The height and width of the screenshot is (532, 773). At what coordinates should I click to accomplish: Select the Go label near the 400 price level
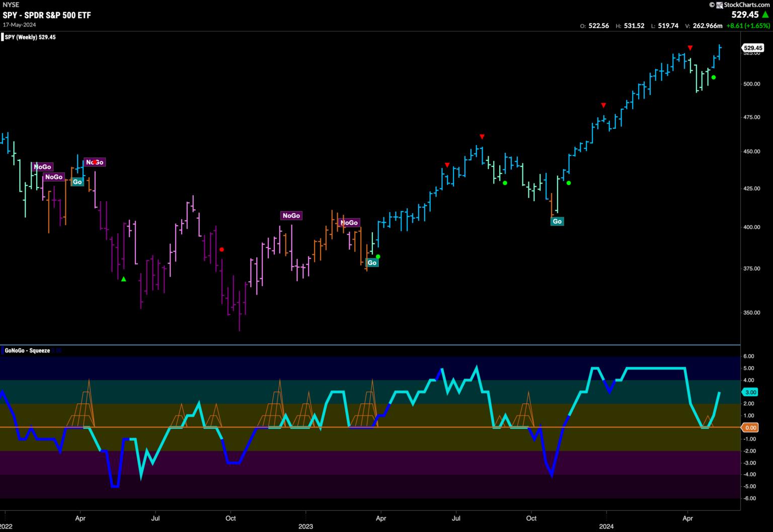click(x=557, y=221)
